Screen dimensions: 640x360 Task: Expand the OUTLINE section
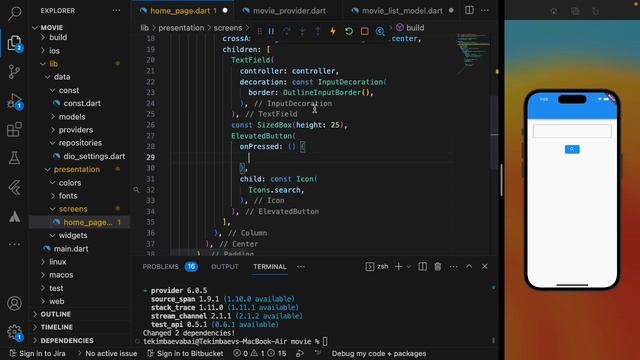pyautogui.click(x=80, y=314)
